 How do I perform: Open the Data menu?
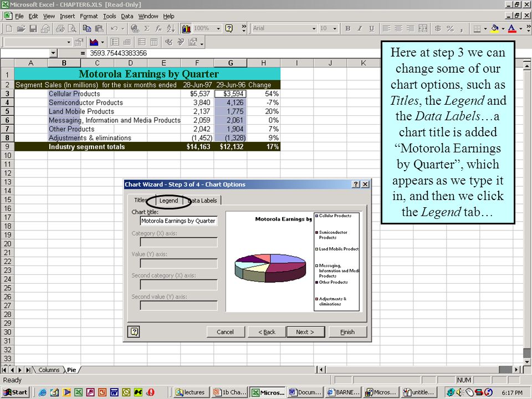(127, 16)
